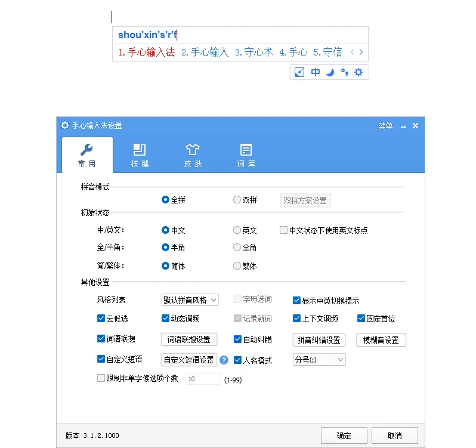Open 拼音纠错设置 button
The image size is (476, 448).
tap(319, 340)
